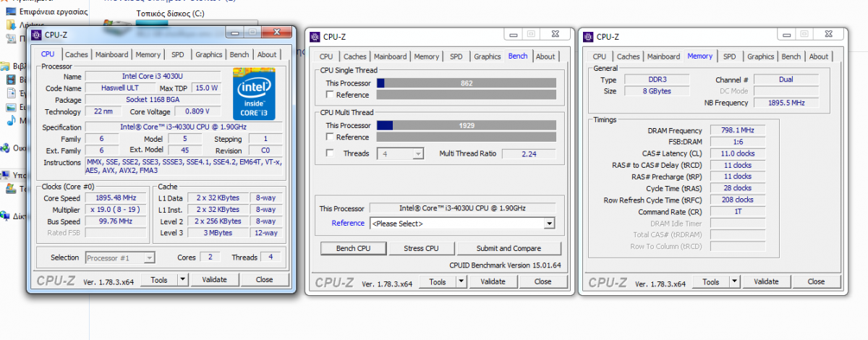Select the Mainboard tab in Memory window

tap(663, 56)
